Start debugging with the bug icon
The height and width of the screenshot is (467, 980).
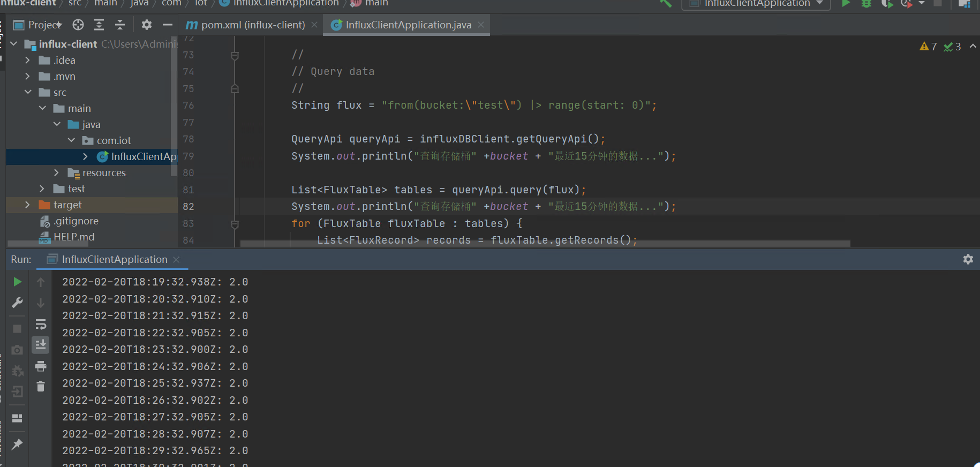coord(866,3)
